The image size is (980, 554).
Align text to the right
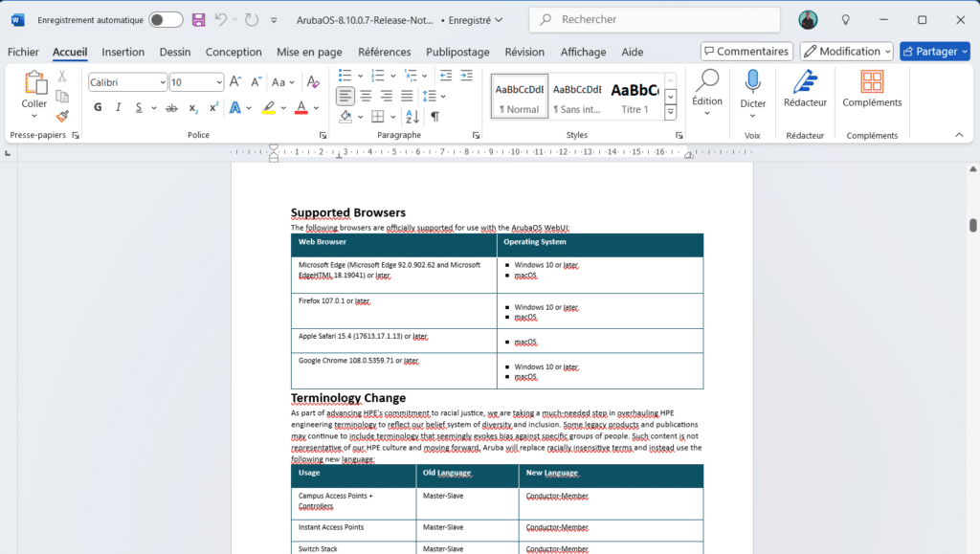(x=387, y=97)
